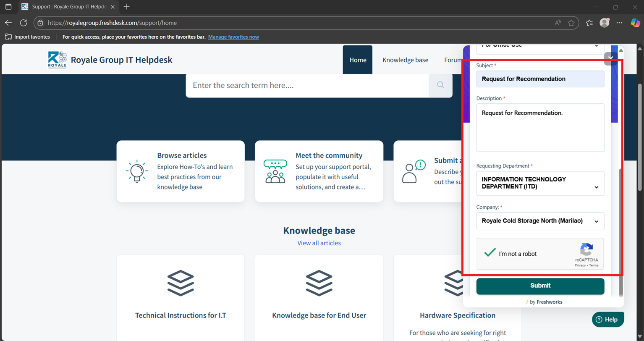Screen dimensions: 644x341
Task: Click Technical Instructions for I.T stack icon
Action: tap(181, 283)
